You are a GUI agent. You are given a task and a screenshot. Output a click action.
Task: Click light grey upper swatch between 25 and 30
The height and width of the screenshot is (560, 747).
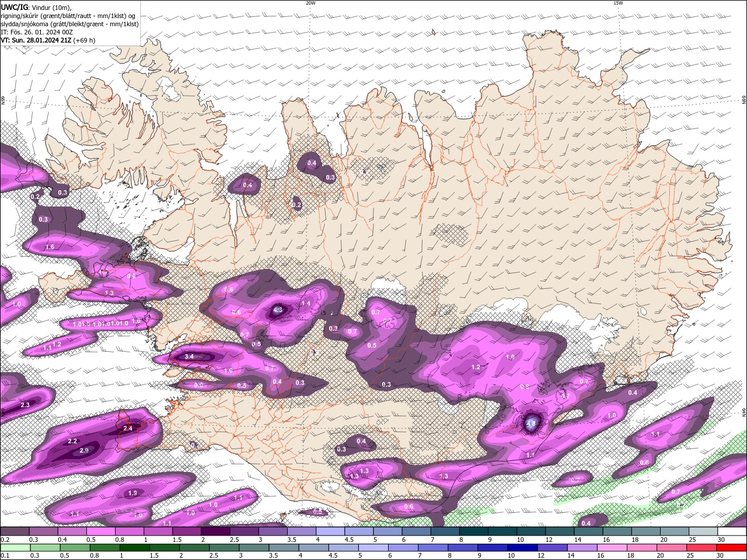tap(703, 531)
